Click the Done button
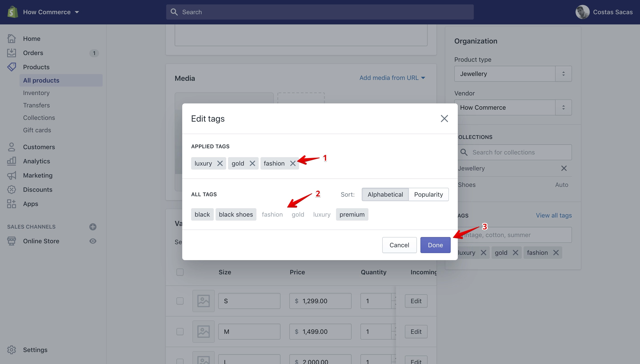Image resolution: width=640 pixels, height=364 pixels. click(435, 245)
